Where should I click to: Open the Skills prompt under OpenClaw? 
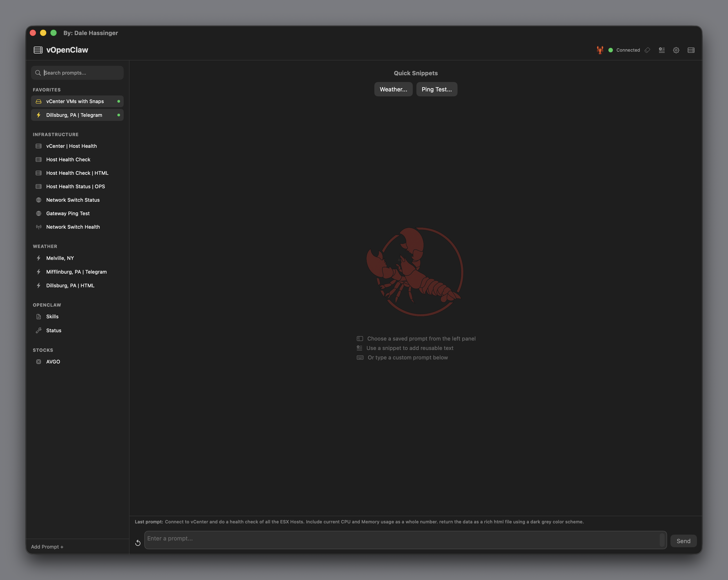(x=52, y=317)
